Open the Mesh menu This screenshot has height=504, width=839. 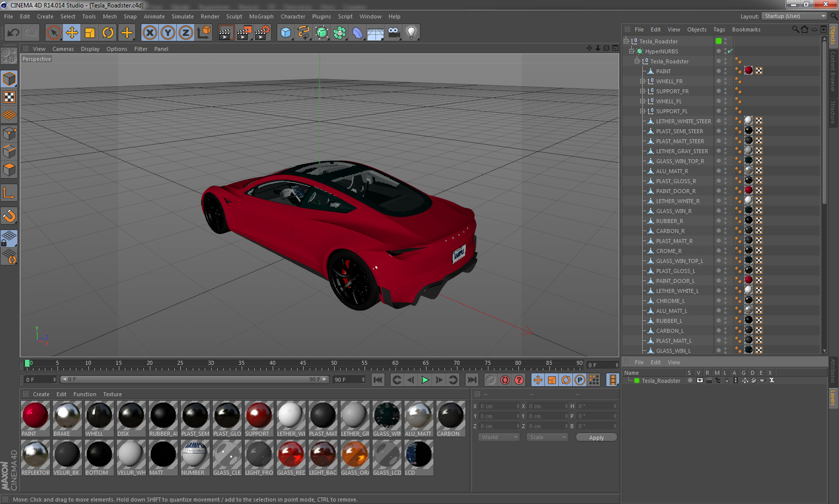click(110, 16)
